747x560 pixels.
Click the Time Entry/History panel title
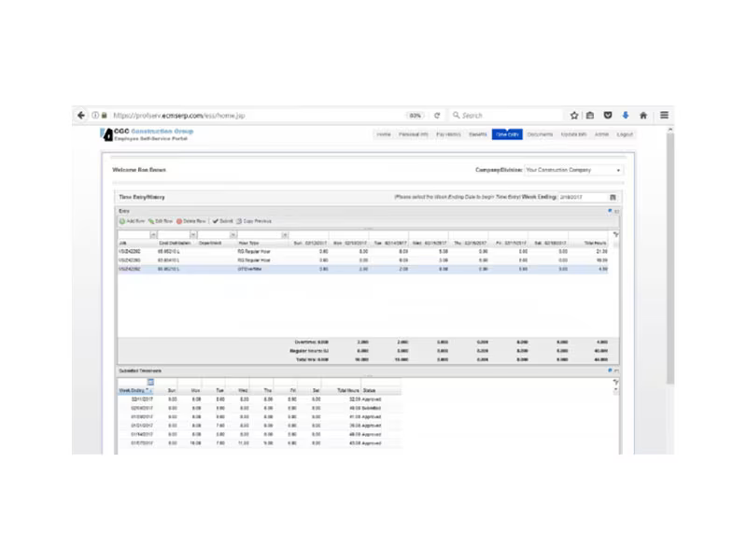[x=142, y=197]
